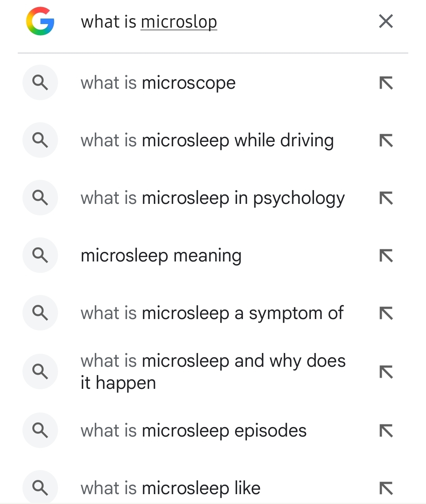Clear the search box with X
The height and width of the screenshot is (504, 426).
click(386, 21)
